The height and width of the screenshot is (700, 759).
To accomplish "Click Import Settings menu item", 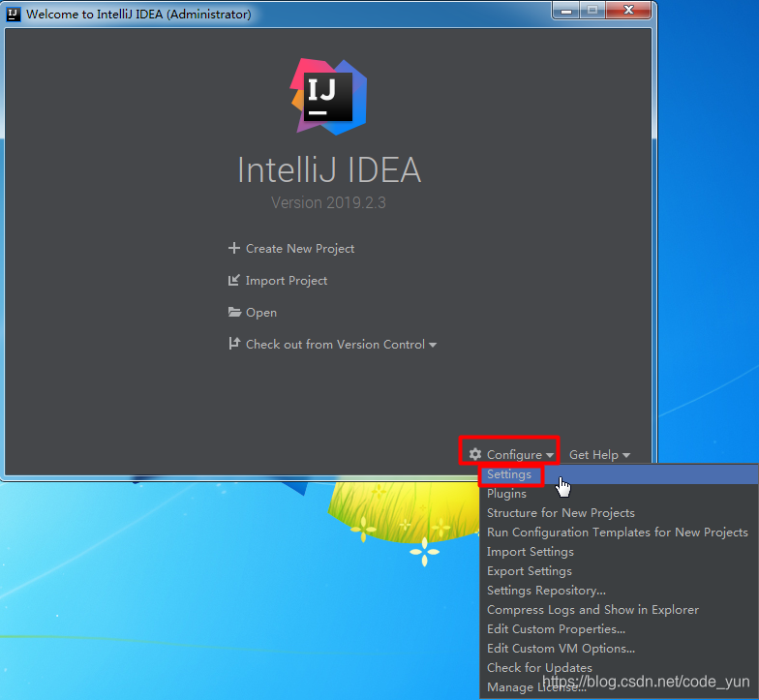I will pyautogui.click(x=619, y=552).
